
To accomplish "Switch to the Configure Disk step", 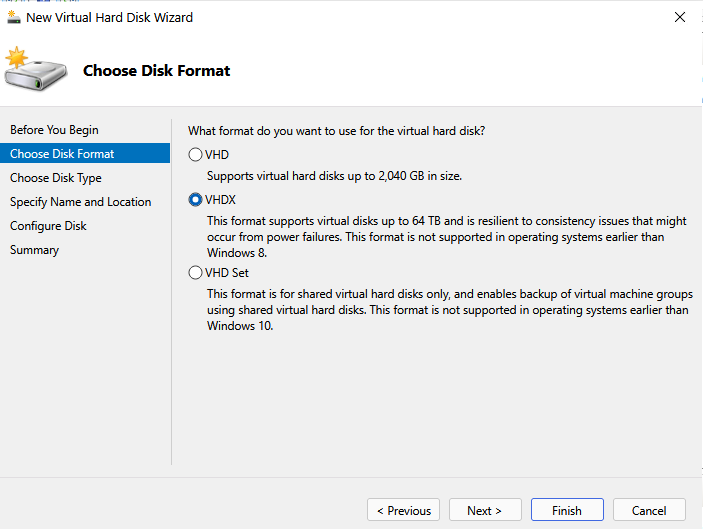I will point(48,225).
